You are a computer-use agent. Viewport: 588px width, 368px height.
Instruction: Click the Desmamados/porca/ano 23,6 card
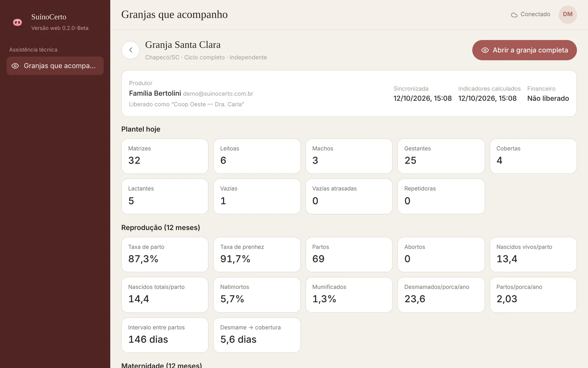point(441,295)
